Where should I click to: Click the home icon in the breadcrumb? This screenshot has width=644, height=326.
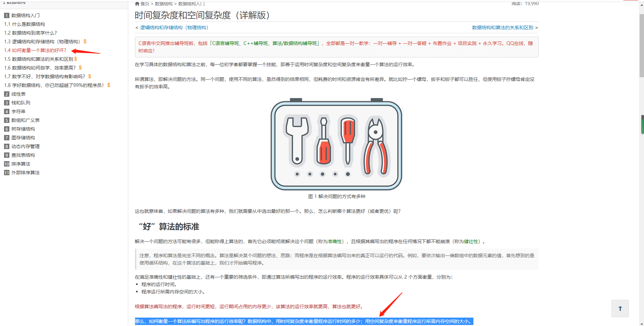pyautogui.click(x=137, y=4)
